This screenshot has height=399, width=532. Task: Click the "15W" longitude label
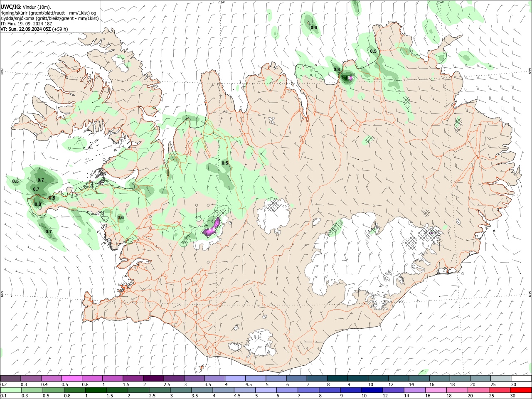pyautogui.click(x=440, y=2)
